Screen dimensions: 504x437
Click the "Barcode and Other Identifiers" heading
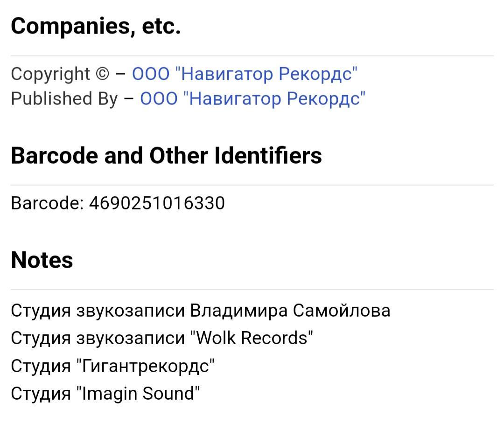(166, 155)
